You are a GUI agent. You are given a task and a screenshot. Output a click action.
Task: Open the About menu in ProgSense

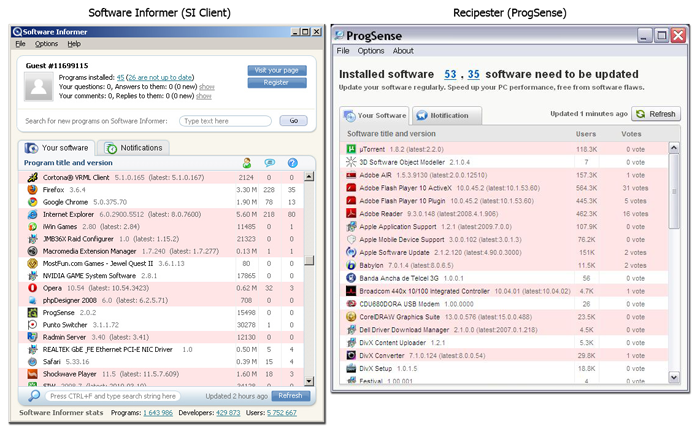click(403, 51)
